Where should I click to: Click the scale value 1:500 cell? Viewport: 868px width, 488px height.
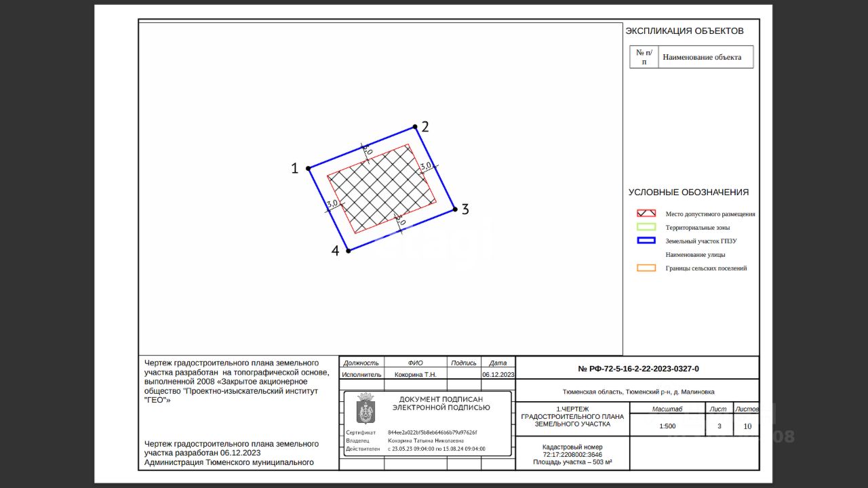coord(667,426)
